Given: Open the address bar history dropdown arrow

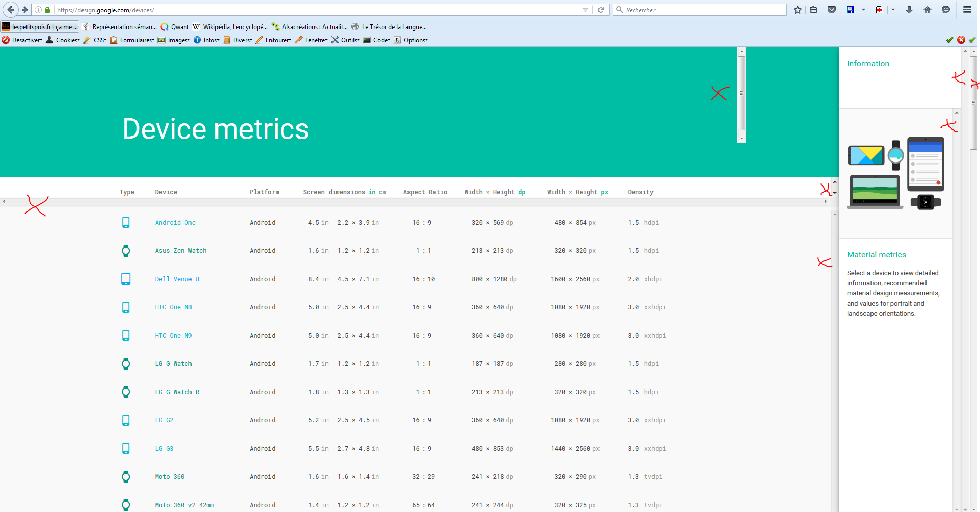Looking at the screenshot, I should tap(585, 10).
